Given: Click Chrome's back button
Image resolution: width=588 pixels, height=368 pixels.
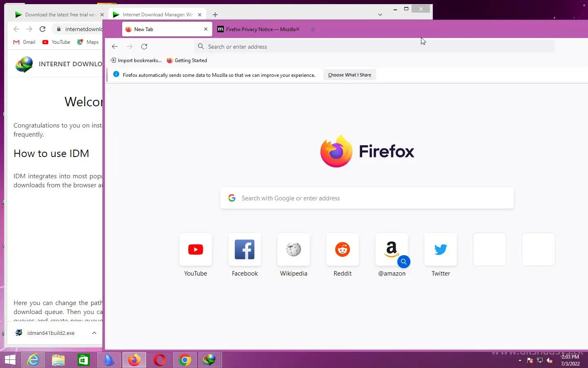Looking at the screenshot, I should coord(16,29).
